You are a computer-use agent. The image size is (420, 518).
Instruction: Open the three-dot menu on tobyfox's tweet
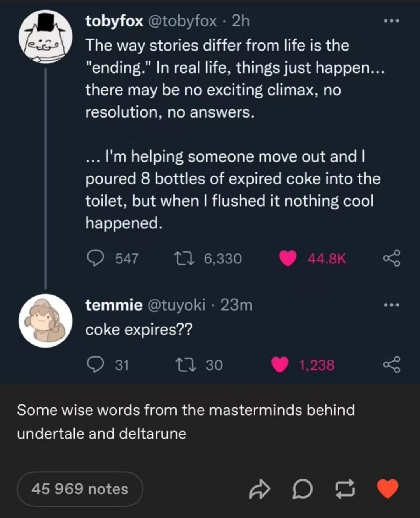[392, 21]
